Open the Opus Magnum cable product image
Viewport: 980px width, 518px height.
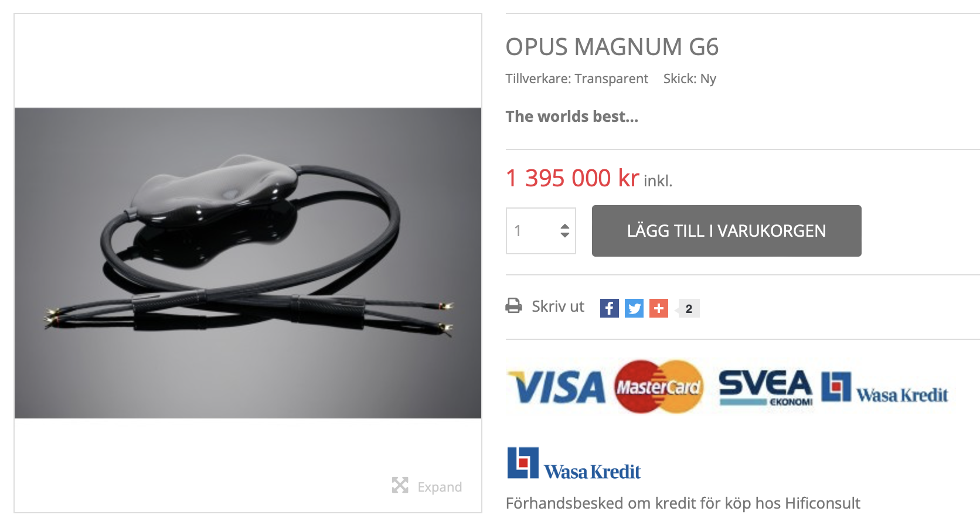pos(248,263)
